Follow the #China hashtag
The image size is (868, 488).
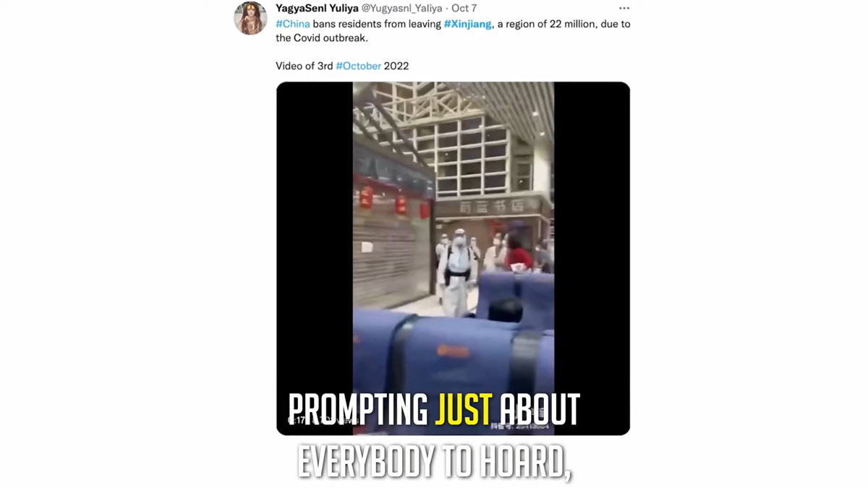click(x=293, y=24)
